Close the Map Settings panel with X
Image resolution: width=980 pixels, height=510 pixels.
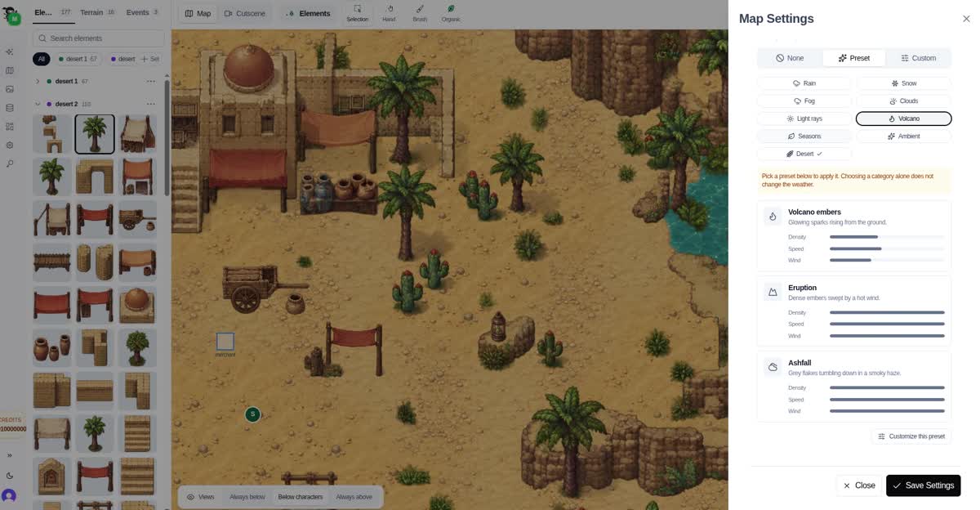click(x=966, y=19)
